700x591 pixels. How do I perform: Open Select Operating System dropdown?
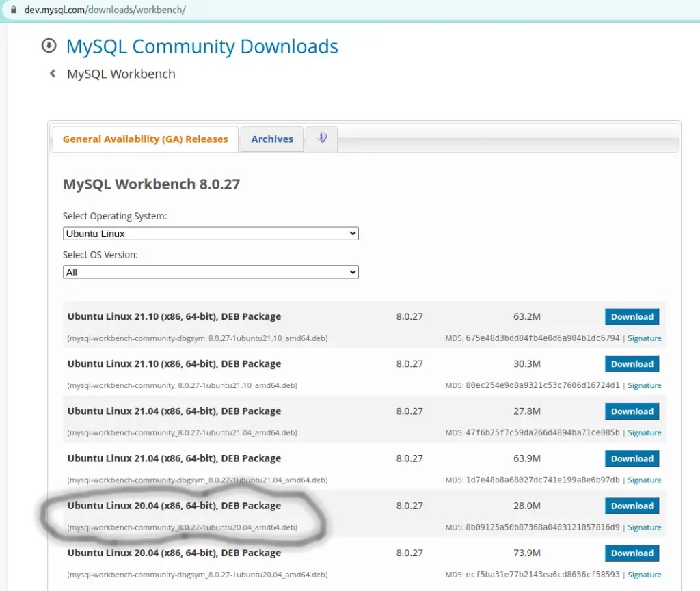coord(211,234)
